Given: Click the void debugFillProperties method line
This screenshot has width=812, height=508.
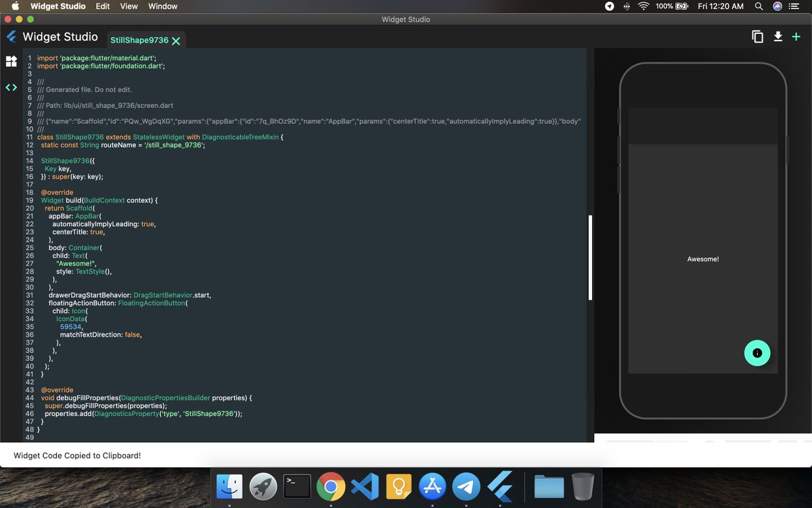Looking at the screenshot, I should [x=146, y=398].
